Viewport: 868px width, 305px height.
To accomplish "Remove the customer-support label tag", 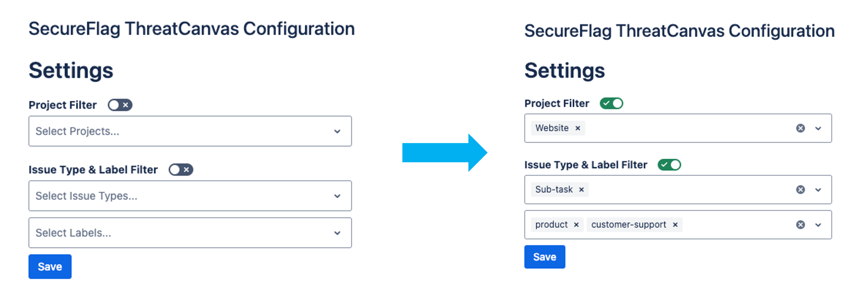I will pos(675,225).
